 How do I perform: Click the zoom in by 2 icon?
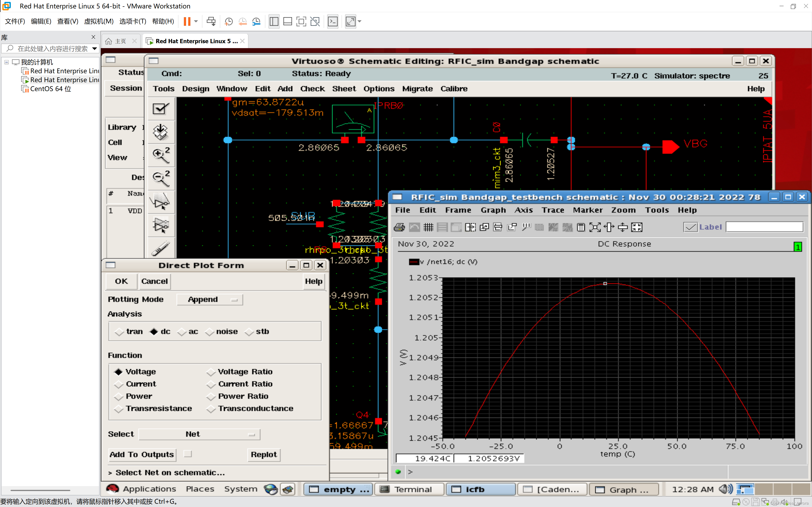(161, 155)
